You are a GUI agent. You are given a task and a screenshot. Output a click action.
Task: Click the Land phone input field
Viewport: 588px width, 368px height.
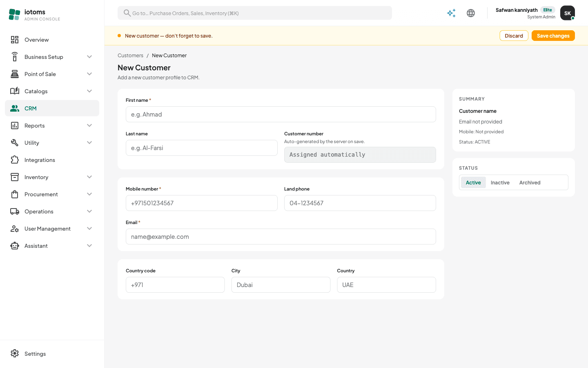click(360, 203)
